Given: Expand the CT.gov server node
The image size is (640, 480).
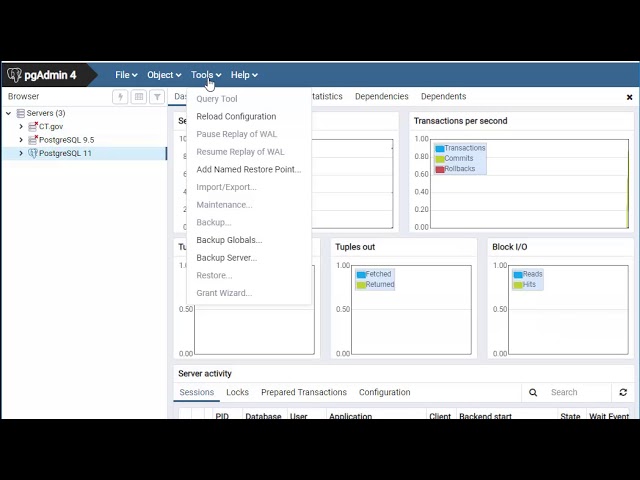Looking at the screenshot, I should click(x=21, y=127).
